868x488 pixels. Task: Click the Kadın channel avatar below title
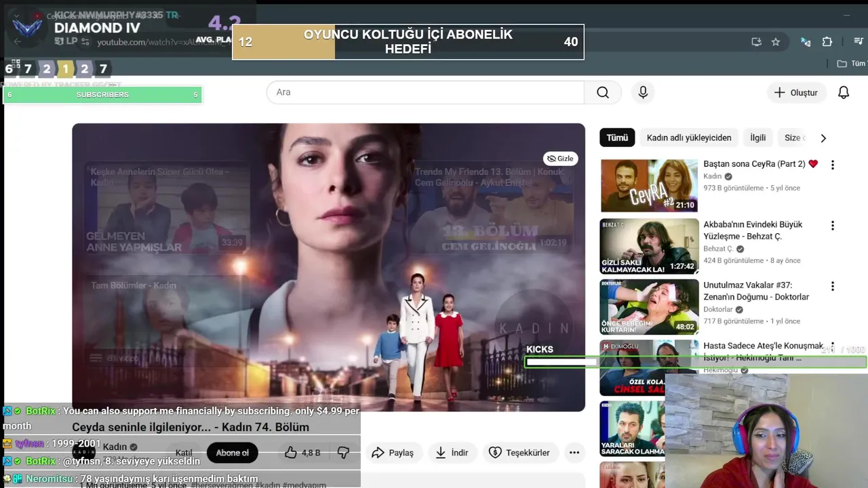(83, 452)
